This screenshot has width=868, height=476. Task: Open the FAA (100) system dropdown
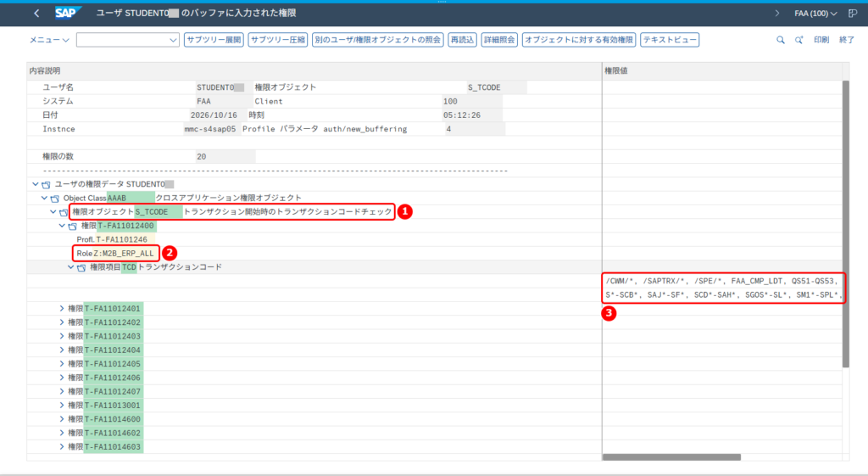click(x=815, y=14)
